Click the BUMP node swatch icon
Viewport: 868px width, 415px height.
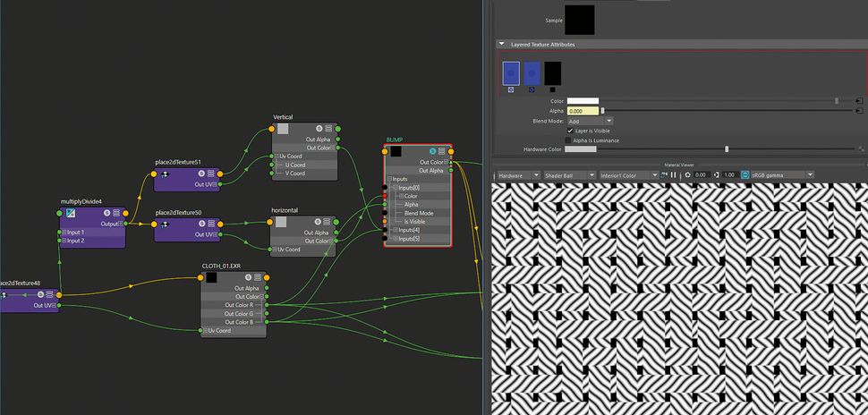click(x=395, y=151)
